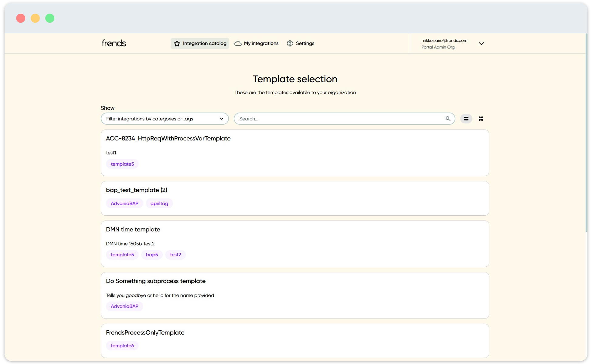Click inside the Search field
The height and width of the screenshot is (364, 592).
click(334, 118)
